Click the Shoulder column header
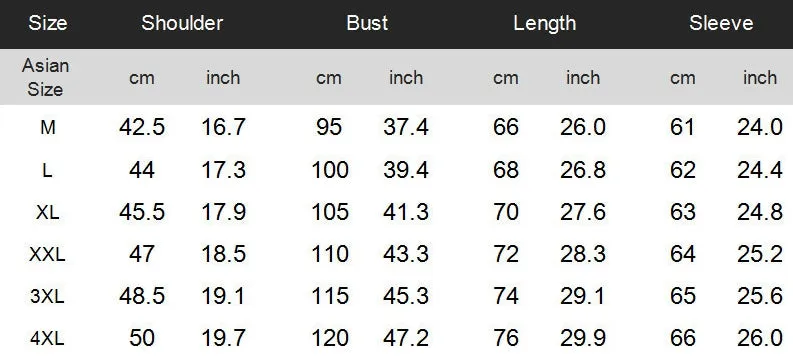Image resolution: width=793 pixels, height=361 pixels. tap(182, 23)
